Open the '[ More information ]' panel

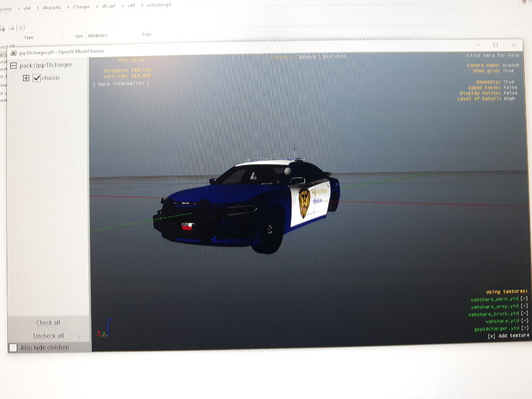tap(123, 84)
